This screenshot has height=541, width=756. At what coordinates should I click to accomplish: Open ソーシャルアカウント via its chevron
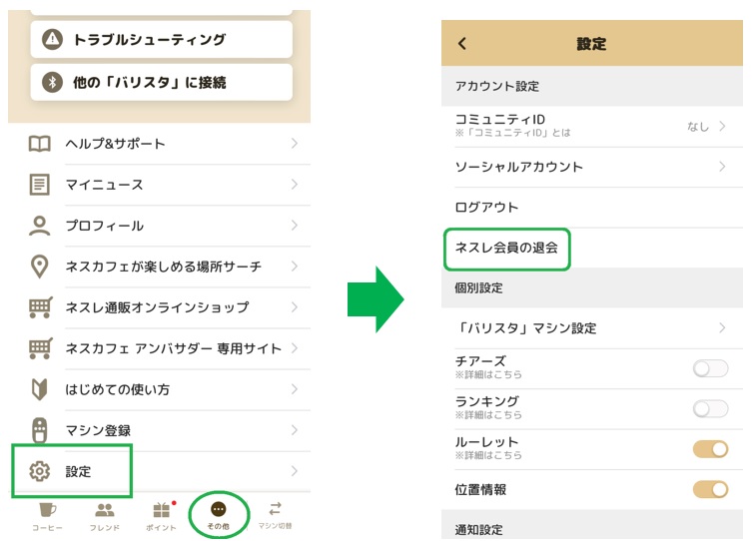722,167
